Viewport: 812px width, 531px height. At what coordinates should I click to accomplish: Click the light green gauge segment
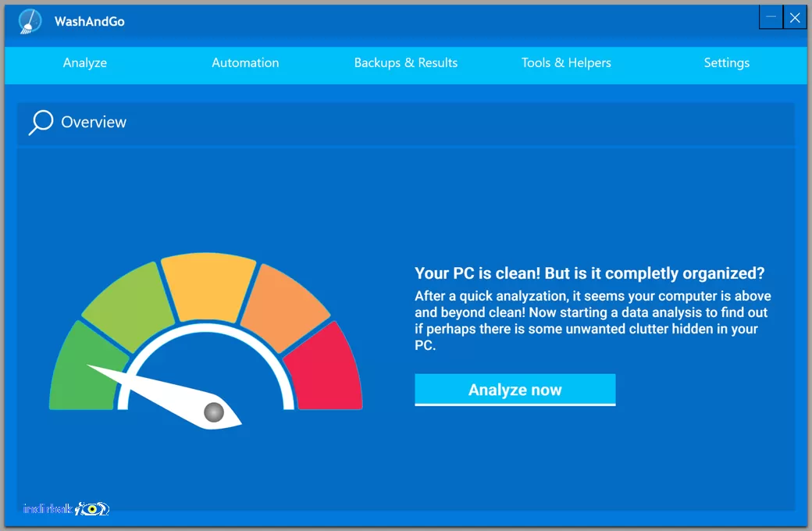click(x=130, y=308)
